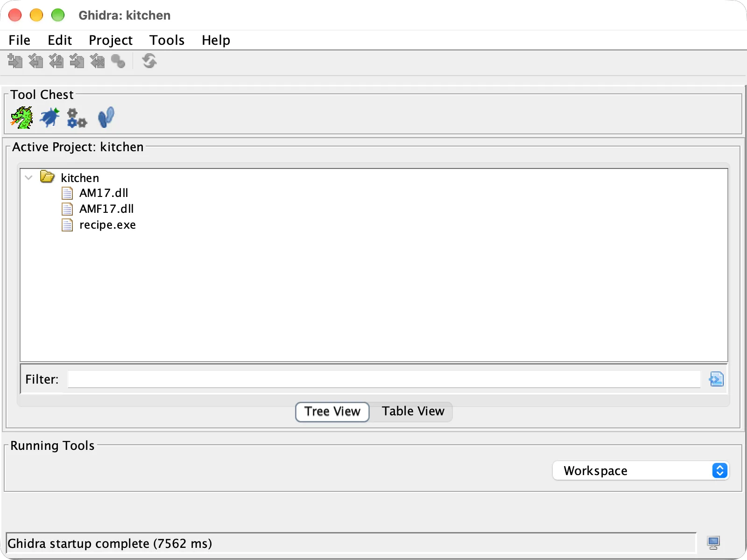Switch to Table View tab
The height and width of the screenshot is (560, 747).
point(413,412)
